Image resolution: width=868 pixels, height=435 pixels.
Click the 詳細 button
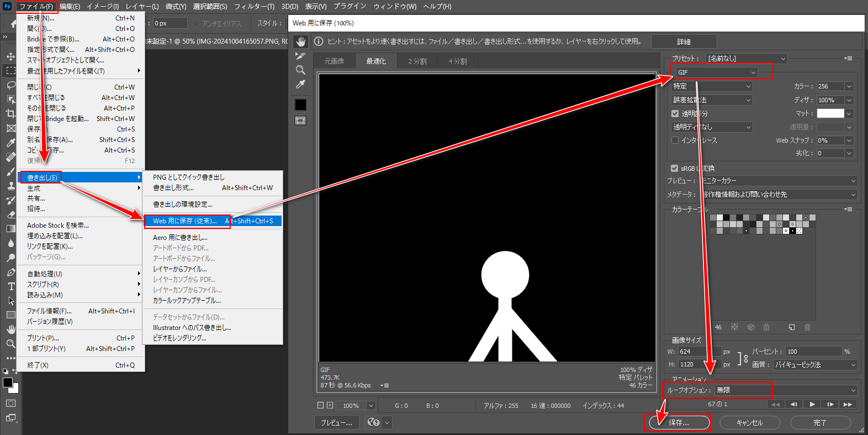pyautogui.click(x=684, y=42)
